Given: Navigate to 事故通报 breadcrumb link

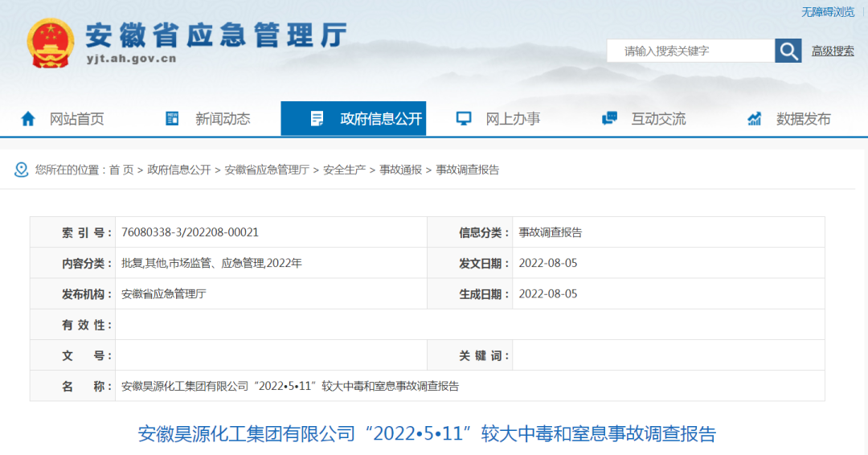Looking at the screenshot, I should pos(400,170).
